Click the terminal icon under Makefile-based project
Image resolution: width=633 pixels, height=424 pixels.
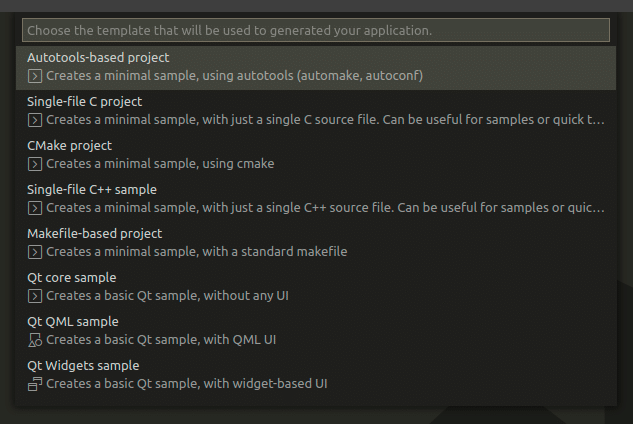click(x=35, y=252)
